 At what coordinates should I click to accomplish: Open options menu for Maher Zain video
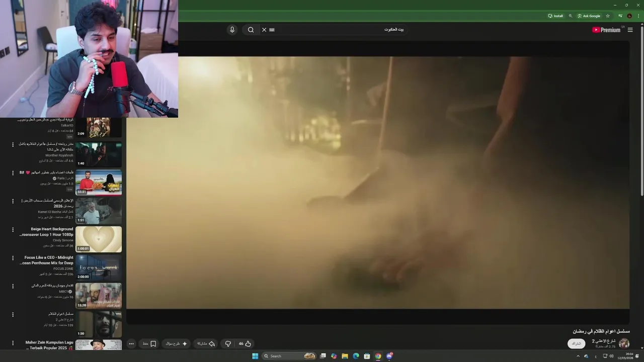click(x=13, y=343)
